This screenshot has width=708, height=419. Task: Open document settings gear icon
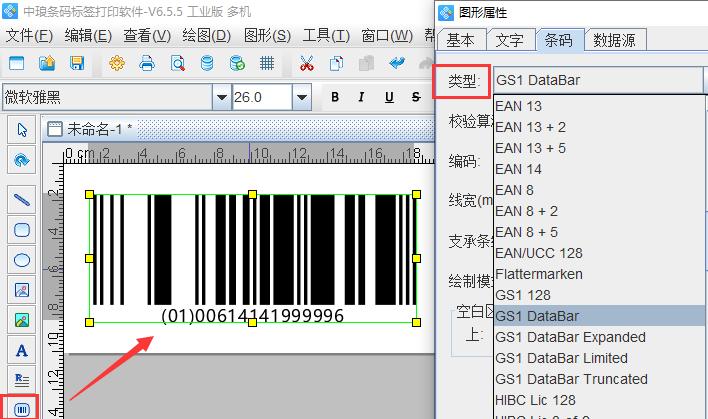[117, 63]
